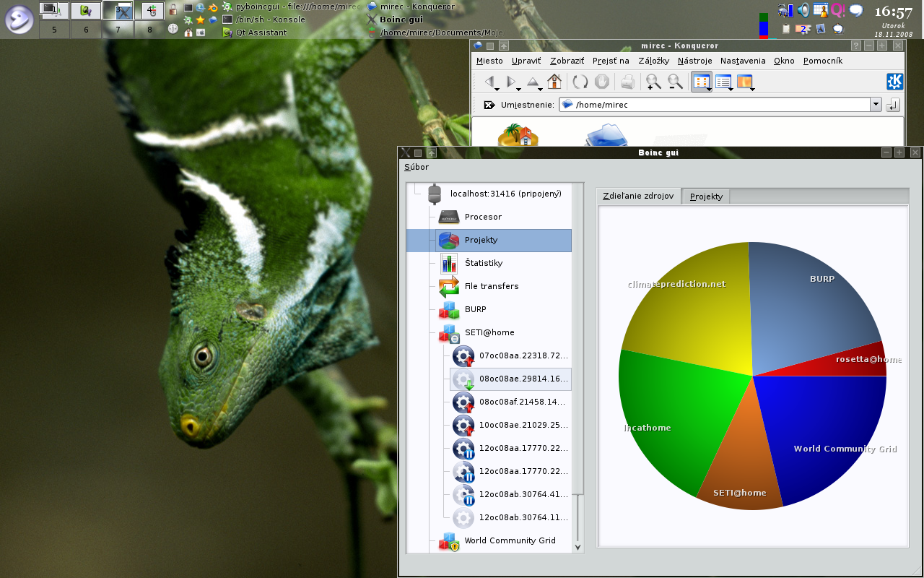Image resolution: width=924 pixels, height=578 pixels.
Task: Select the BURP project in the tree
Action: pos(475,309)
